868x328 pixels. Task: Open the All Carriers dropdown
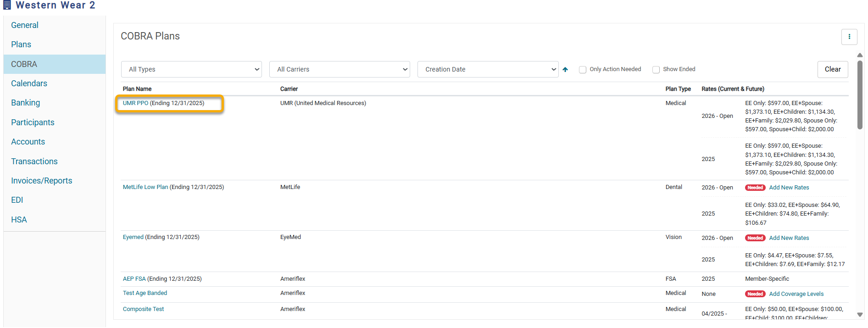click(339, 69)
